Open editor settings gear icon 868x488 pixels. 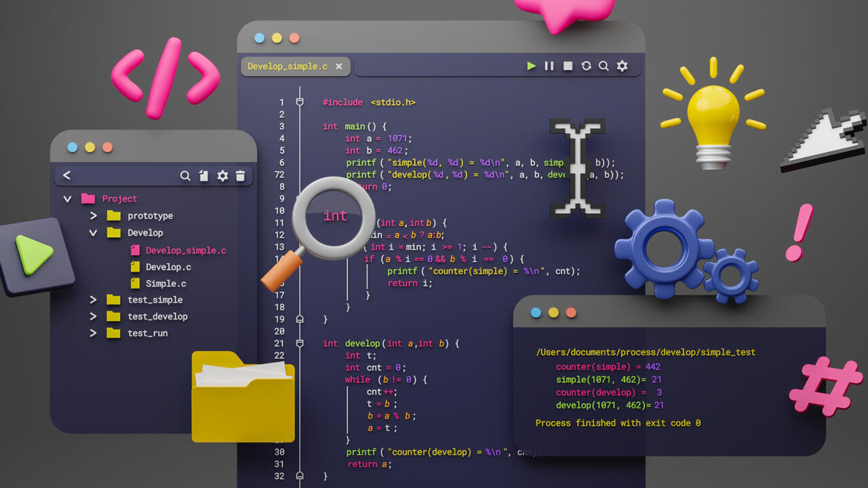622,66
